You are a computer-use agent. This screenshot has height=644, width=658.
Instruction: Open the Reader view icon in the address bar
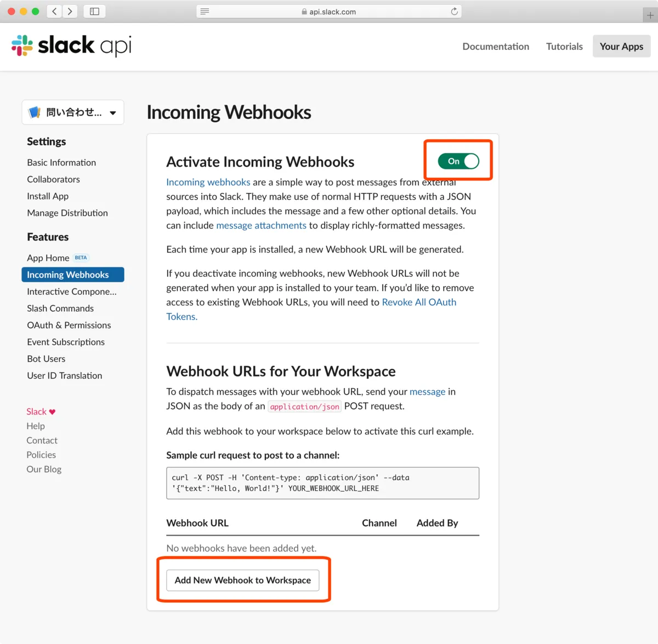[205, 12]
